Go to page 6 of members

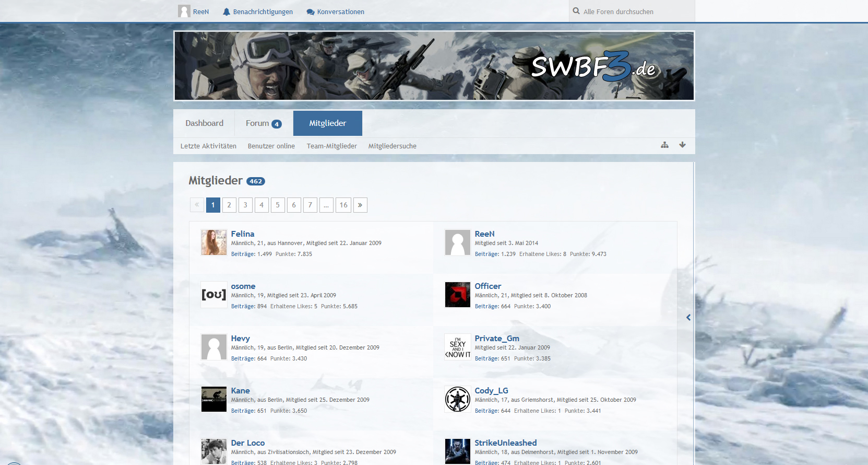(x=294, y=205)
